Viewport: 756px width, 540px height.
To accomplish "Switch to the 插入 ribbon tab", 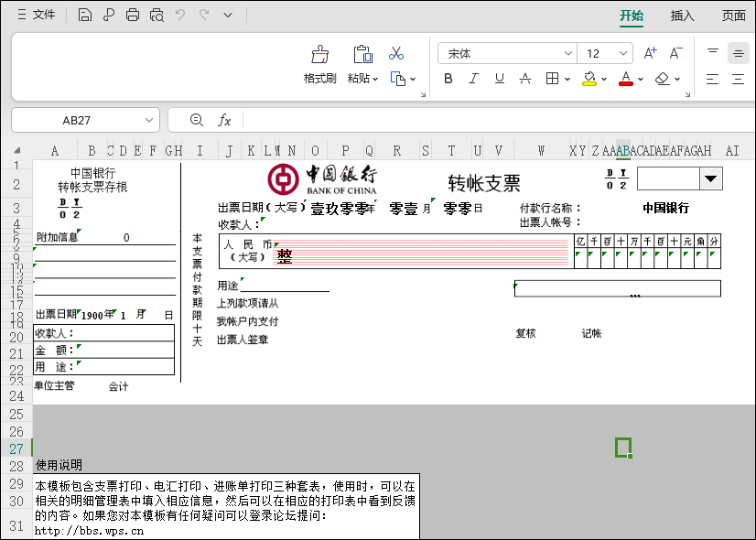I will pos(682,16).
